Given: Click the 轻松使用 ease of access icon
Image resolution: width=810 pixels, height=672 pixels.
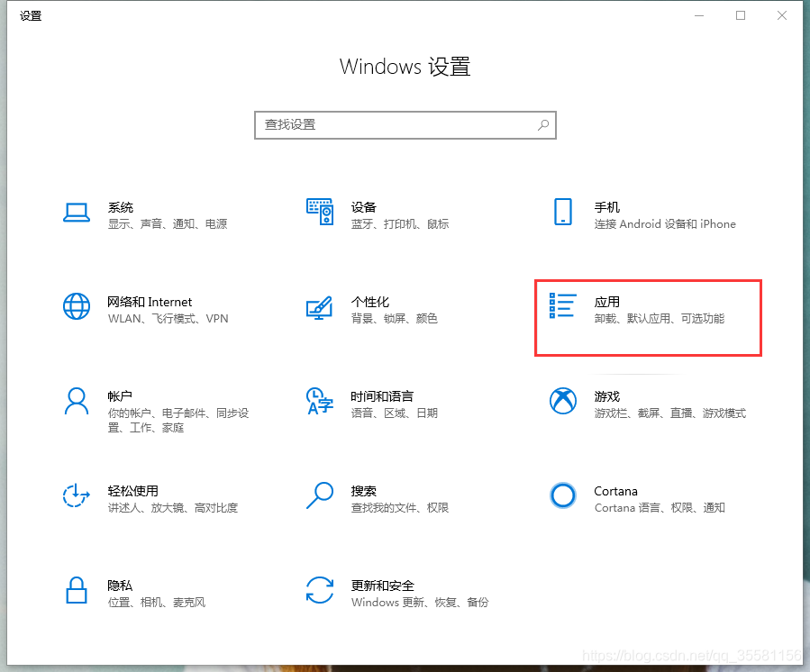Looking at the screenshot, I should (x=77, y=495).
